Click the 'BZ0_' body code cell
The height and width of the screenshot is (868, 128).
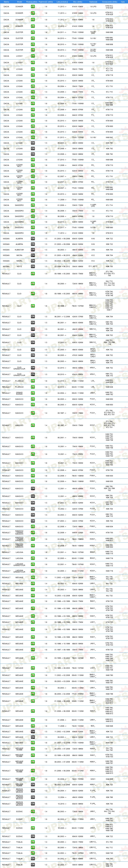(93, 726)
